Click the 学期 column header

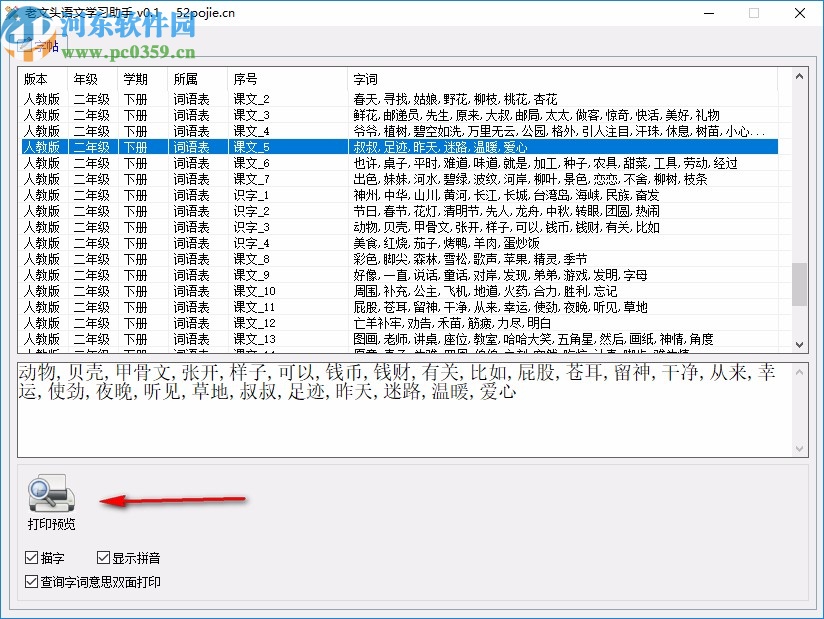tap(142, 79)
